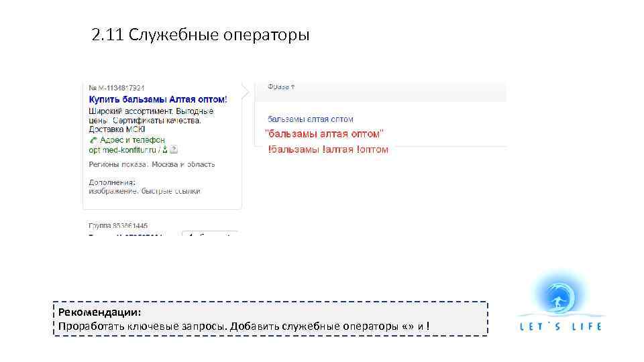Click the 'Адрес и телефон' link
The width and height of the screenshot is (644, 362).
tap(132, 140)
